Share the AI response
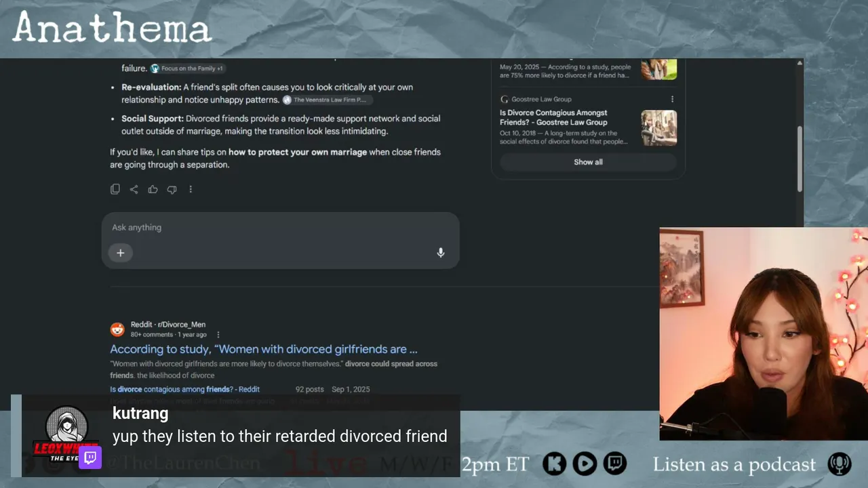The image size is (868, 488). click(x=134, y=189)
